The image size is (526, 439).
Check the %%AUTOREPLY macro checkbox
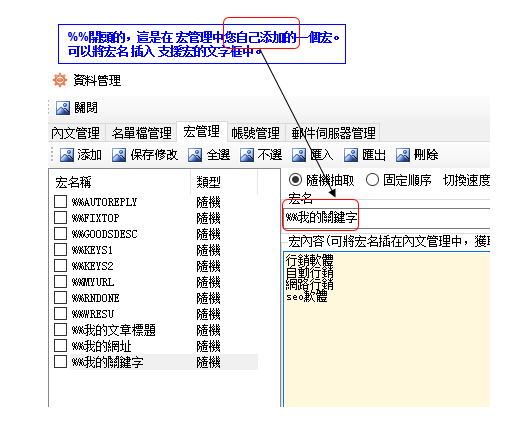pos(60,202)
